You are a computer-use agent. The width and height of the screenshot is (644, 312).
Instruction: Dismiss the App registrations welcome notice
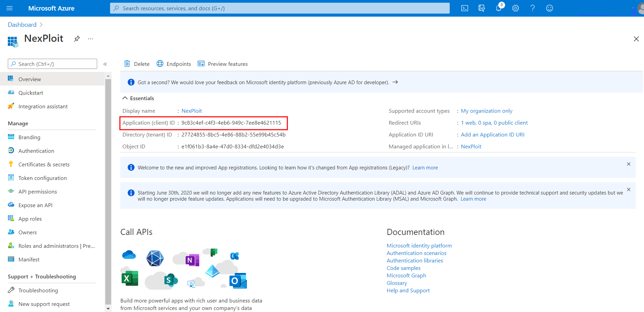point(629,164)
